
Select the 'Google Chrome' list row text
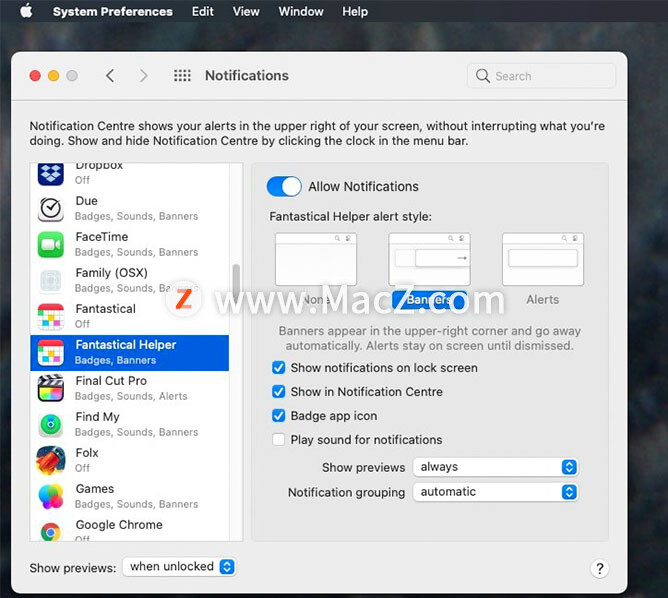coord(119,525)
